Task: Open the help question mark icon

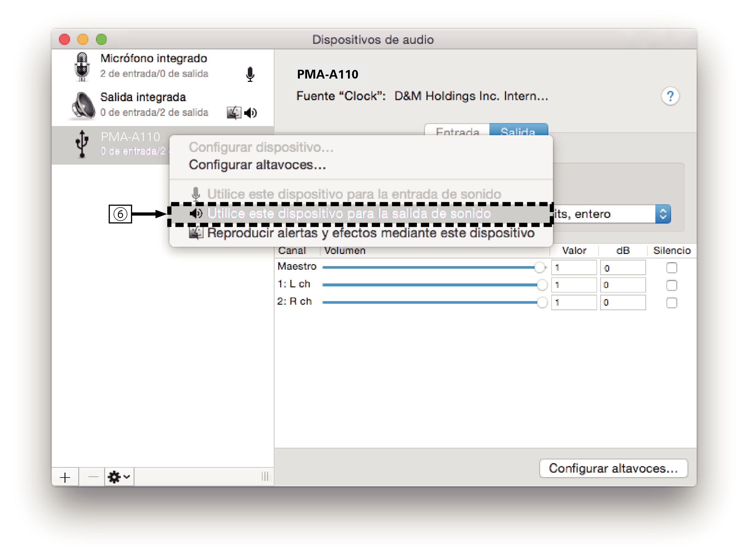Action: 670,96
